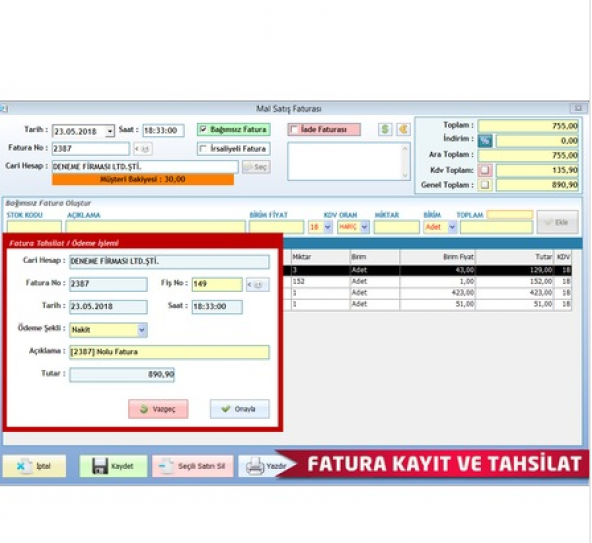Screen dimensions: 592x543
Task: Click the Açıklama input in line entry
Action: 156,227
